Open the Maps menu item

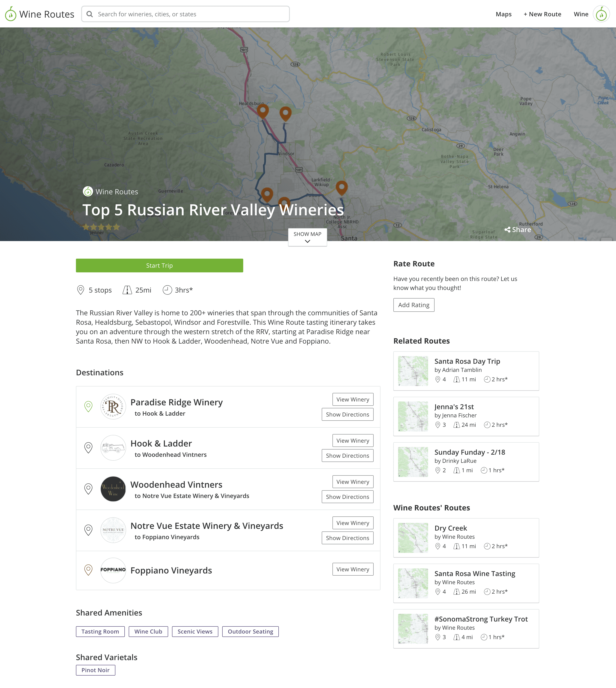(503, 14)
